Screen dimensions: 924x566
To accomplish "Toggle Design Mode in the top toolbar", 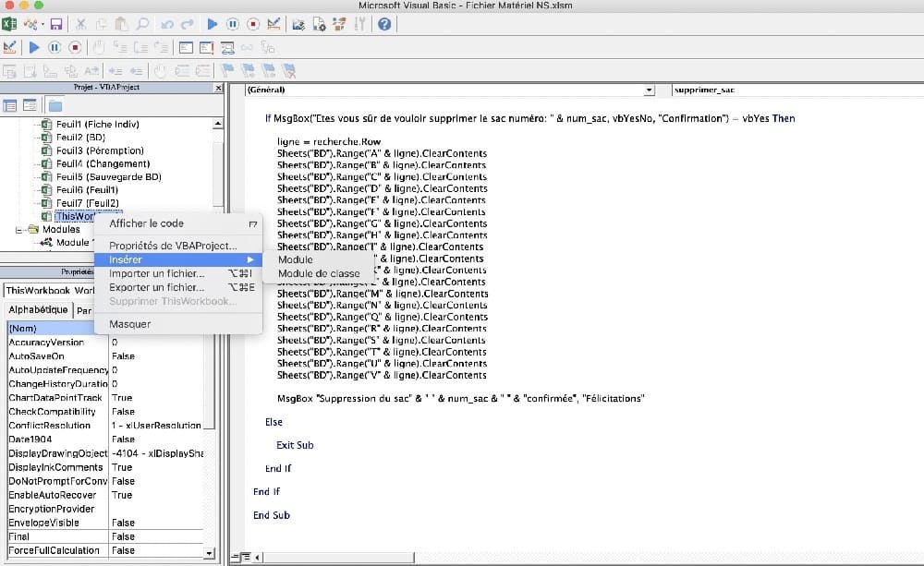I will point(274,24).
